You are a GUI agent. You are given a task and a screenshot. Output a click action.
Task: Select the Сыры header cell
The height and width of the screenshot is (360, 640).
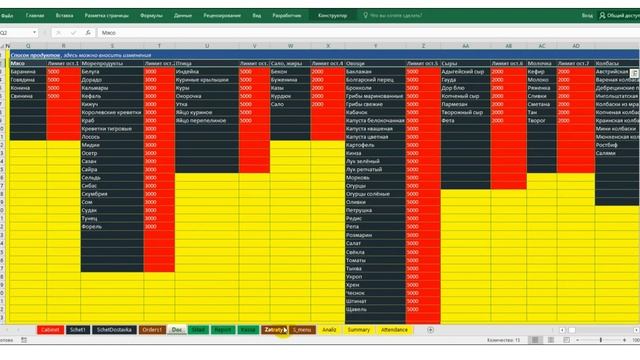[466, 63]
